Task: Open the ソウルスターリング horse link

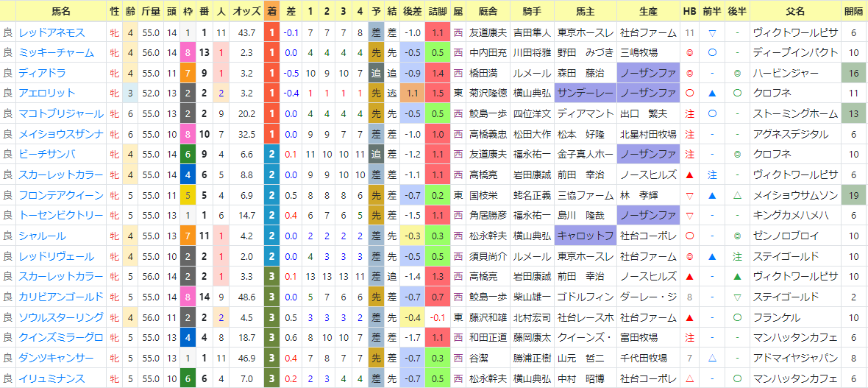Action: pos(60,317)
